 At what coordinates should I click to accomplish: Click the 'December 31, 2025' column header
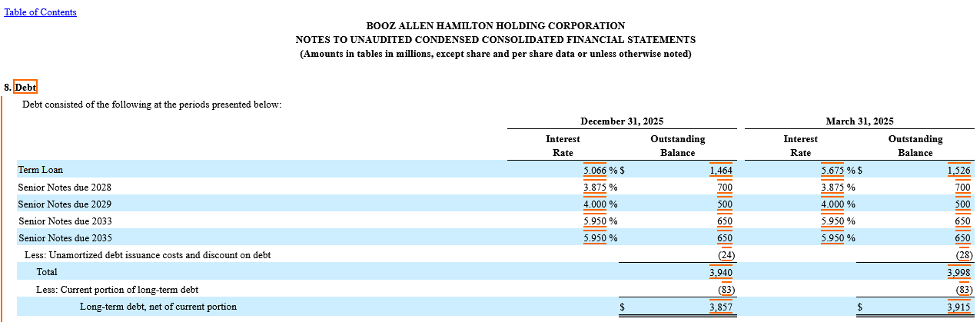[x=622, y=121]
